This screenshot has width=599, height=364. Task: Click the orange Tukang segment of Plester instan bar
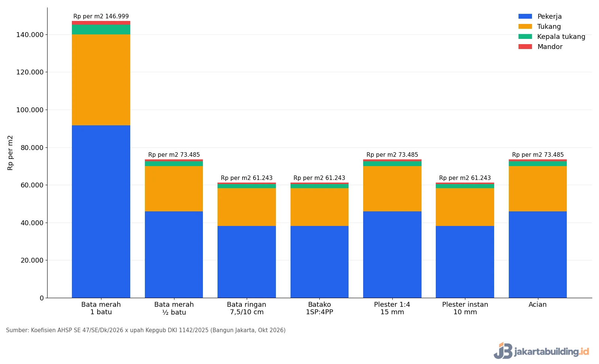(x=465, y=207)
